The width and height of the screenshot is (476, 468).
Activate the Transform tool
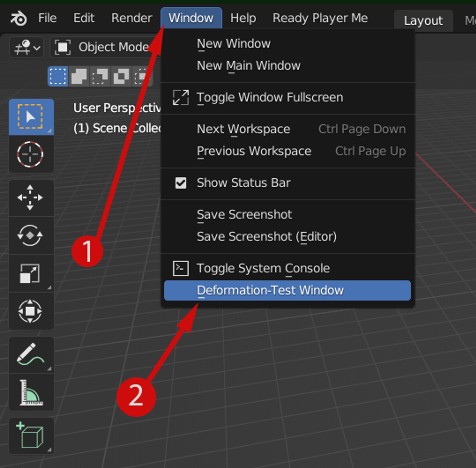[x=31, y=311]
